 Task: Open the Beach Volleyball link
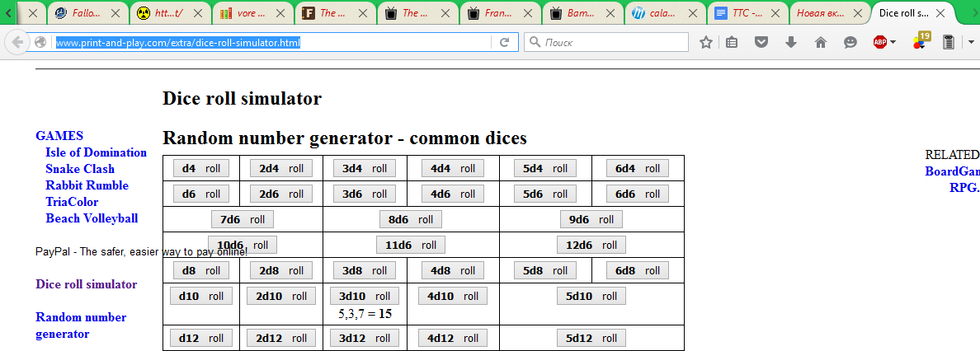92,218
